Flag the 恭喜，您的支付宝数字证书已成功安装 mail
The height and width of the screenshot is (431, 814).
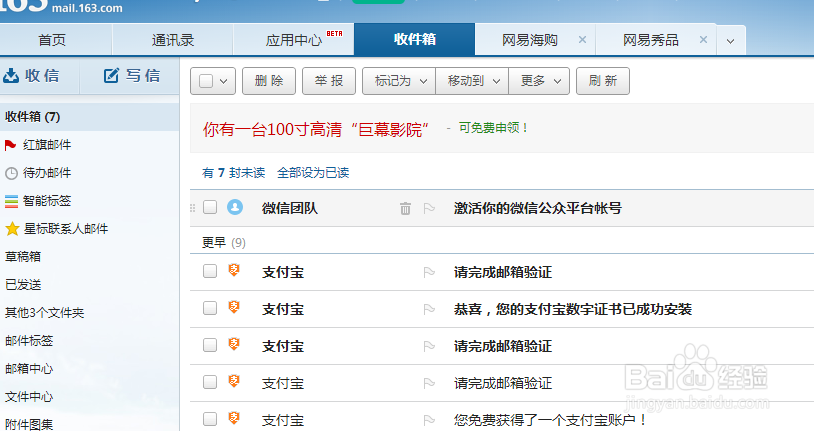coord(429,309)
